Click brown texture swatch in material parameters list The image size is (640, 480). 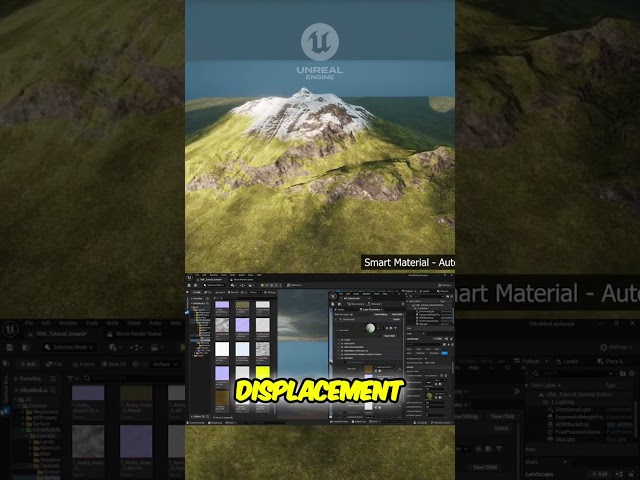(369, 369)
